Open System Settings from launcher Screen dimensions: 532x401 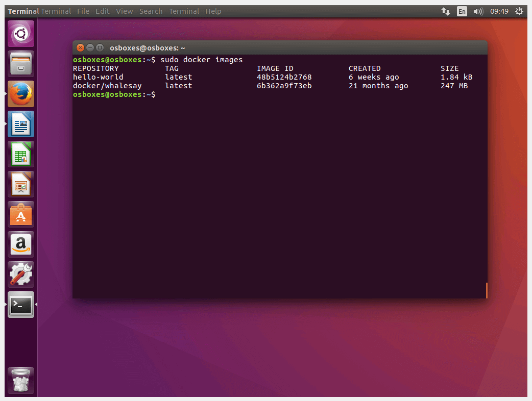(x=21, y=274)
